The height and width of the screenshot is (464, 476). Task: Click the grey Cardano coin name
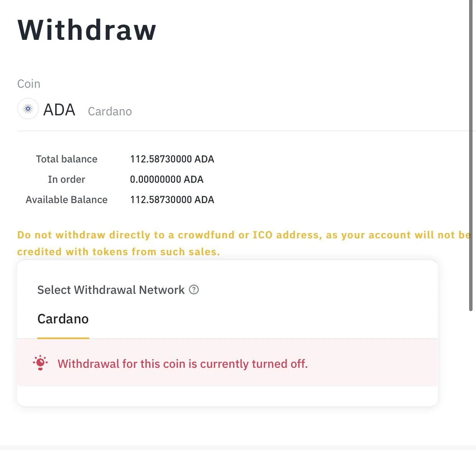coord(110,111)
